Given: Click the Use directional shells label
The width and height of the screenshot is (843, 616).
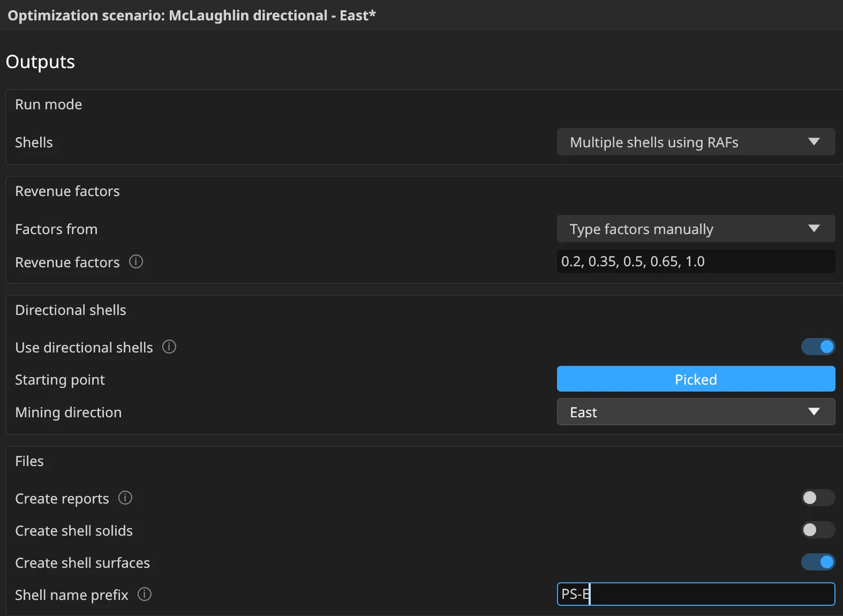Looking at the screenshot, I should (x=84, y=348).
